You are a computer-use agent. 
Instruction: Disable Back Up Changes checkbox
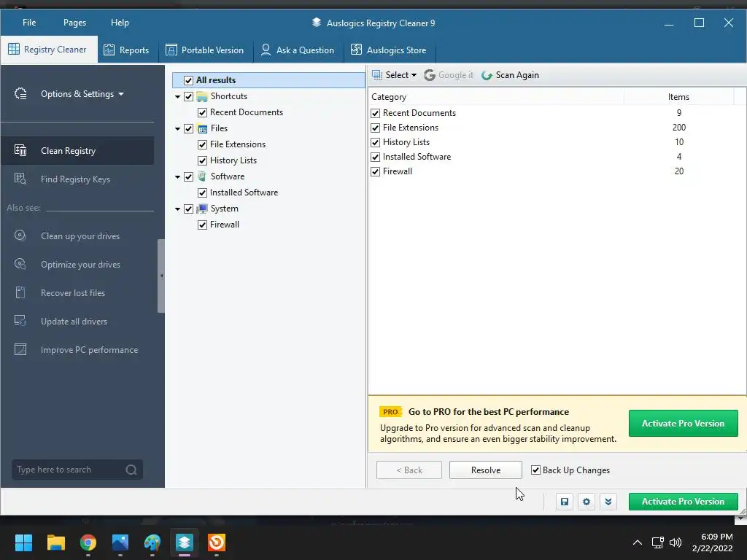[x=536, y=470]
